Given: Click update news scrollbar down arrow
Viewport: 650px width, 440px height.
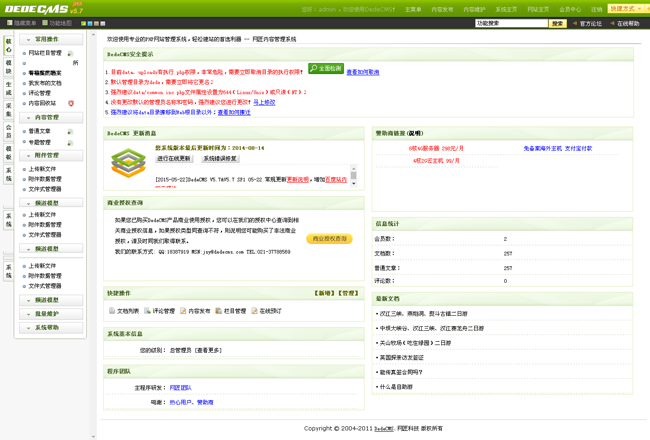Looking at the screenshot, I should coord(354,183).
